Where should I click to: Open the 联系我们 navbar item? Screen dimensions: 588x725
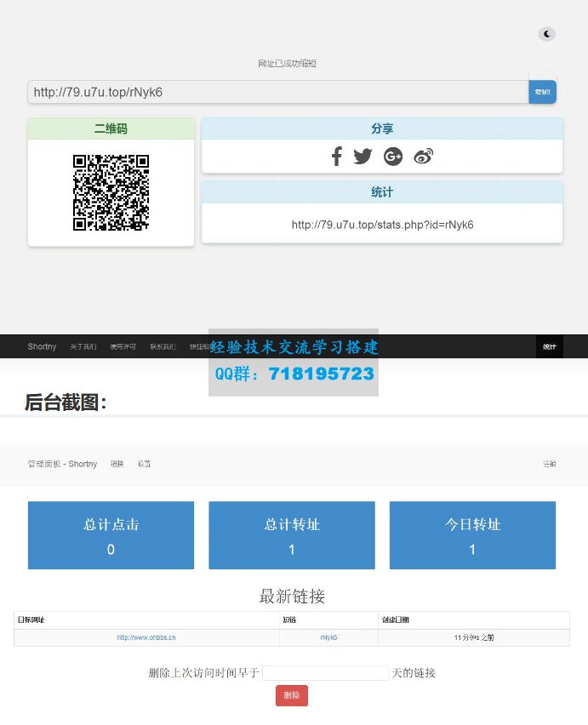point(163,346)
